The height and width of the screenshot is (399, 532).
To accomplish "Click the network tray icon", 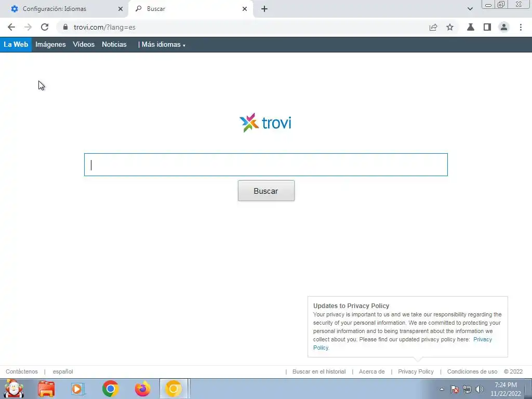I will tap(467, 389).
